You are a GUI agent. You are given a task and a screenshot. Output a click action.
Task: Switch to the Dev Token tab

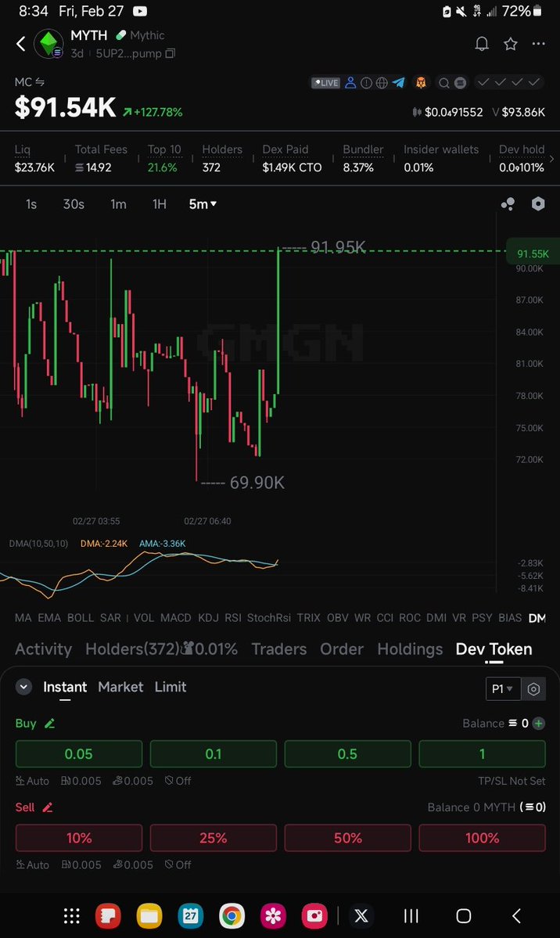[x=494, y=649]
